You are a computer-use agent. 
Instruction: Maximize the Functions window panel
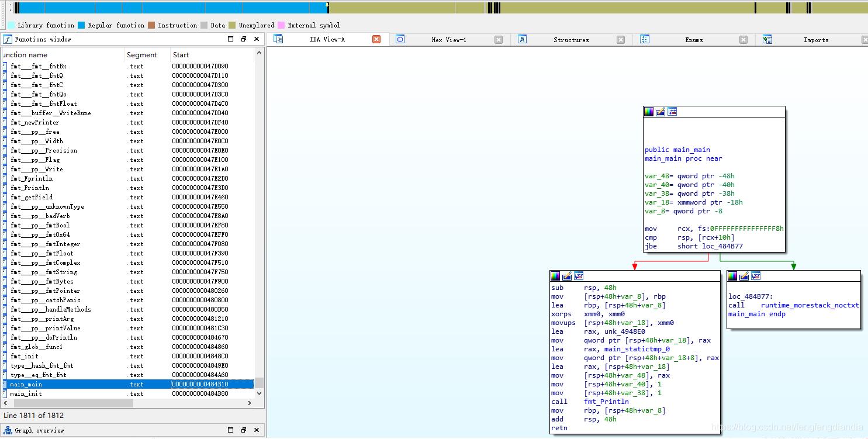point(230,39)
